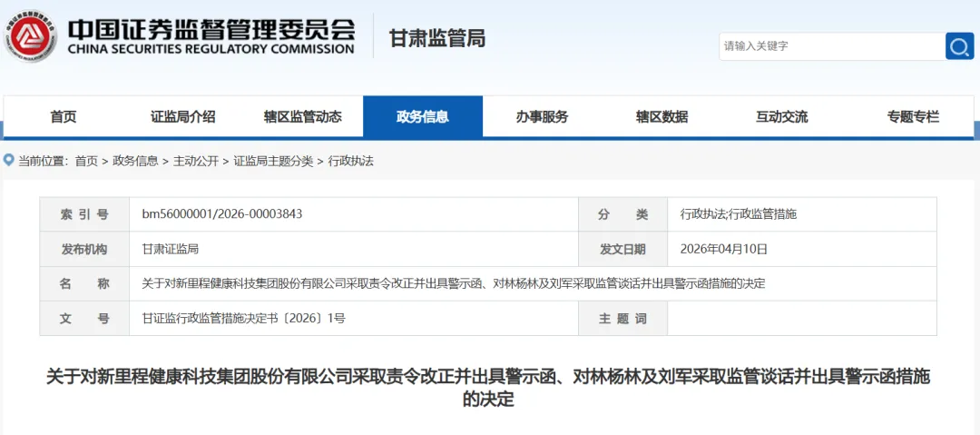The height and width of the screenshot is (435, 980).
Task: Click the 主题词 label cell
Action: tap(623, 318)
